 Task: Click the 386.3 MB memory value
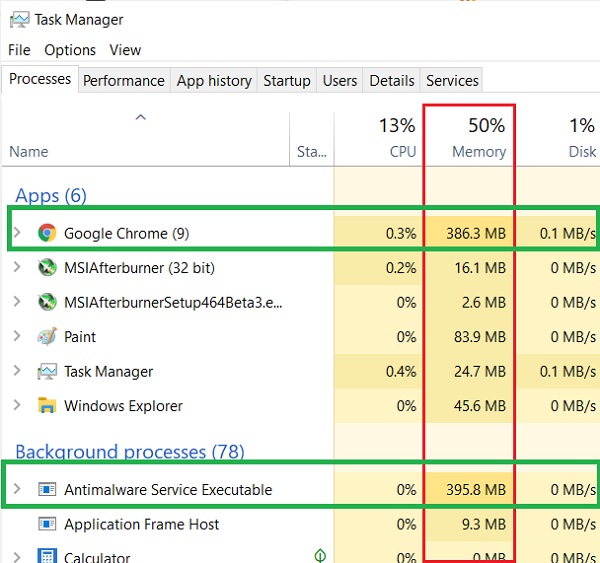[x=476, y=233]
